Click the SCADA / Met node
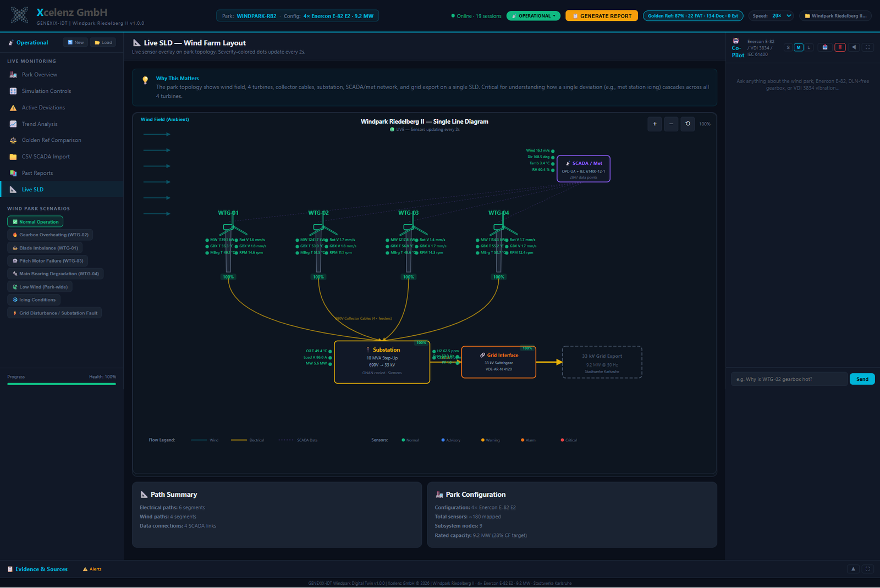880x588 pixels. 584,169
